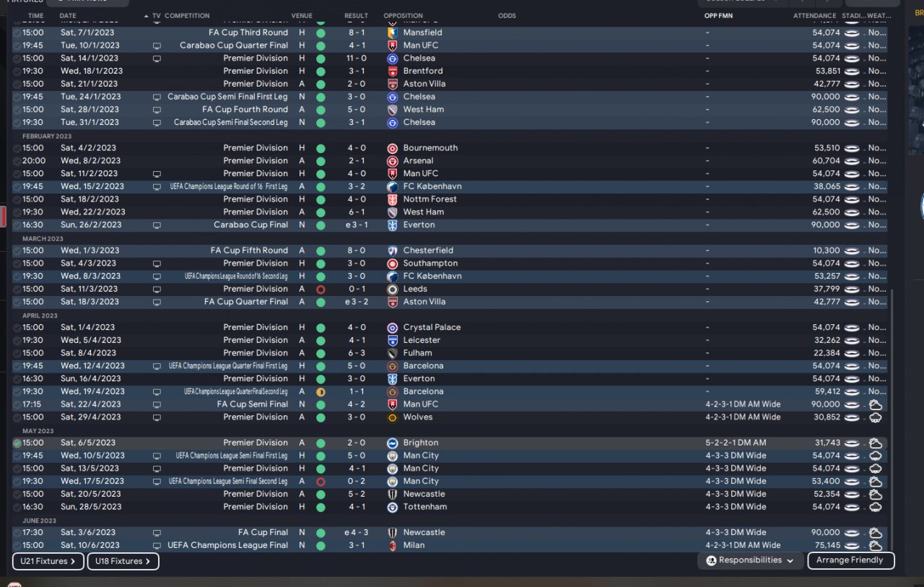The image size is (924, 587).
Task: Click the Mansfield club badge
Action: (393, 32)
